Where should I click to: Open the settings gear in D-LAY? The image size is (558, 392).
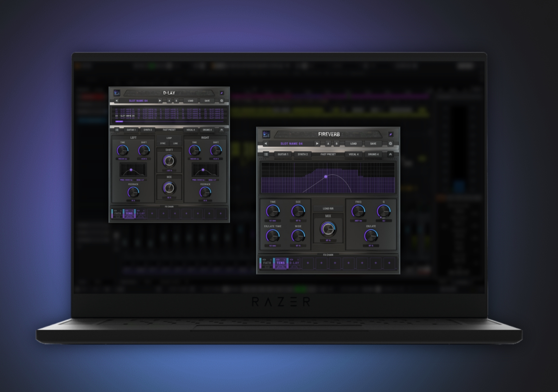coord(222,101)
